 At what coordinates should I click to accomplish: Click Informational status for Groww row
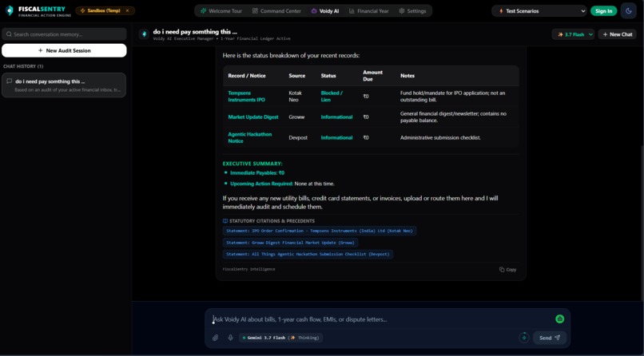(x=336, y=117)
